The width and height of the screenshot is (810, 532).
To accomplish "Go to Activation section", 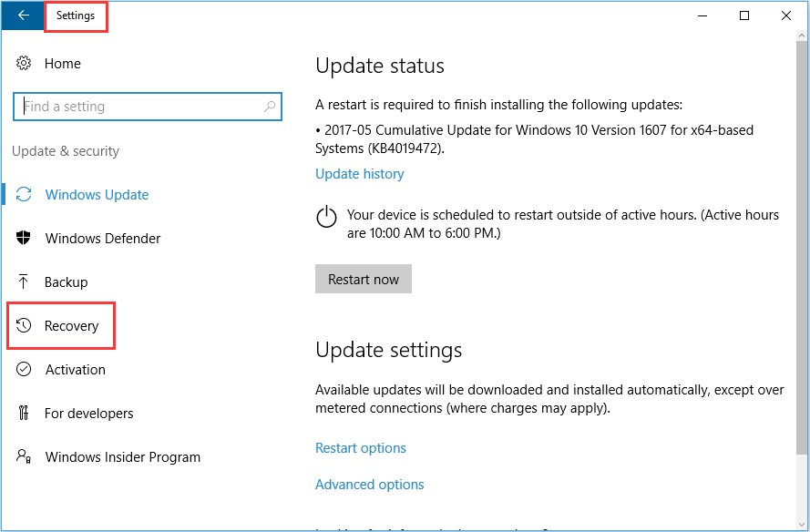I will (76, 369).
